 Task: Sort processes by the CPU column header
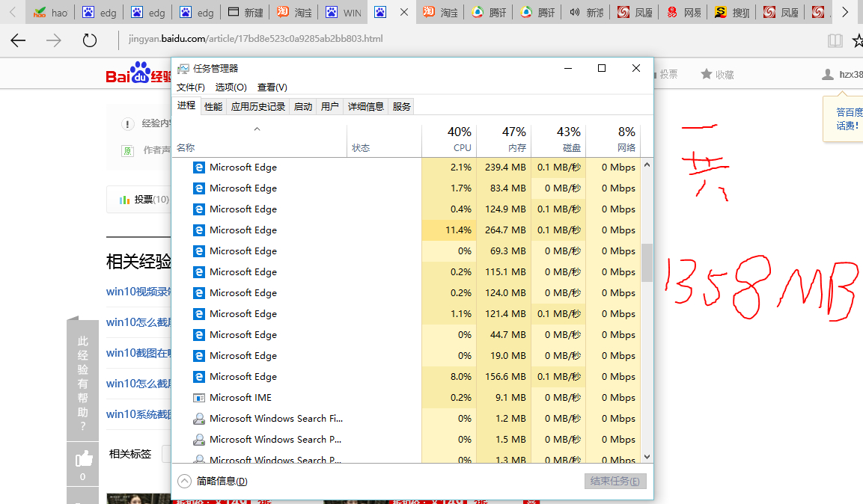click(x=450, y=139)
